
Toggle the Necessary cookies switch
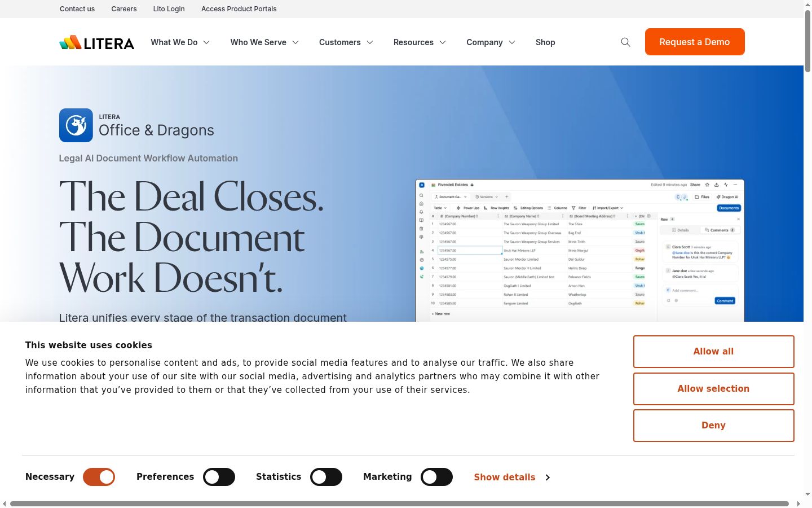tap(99, 477)
